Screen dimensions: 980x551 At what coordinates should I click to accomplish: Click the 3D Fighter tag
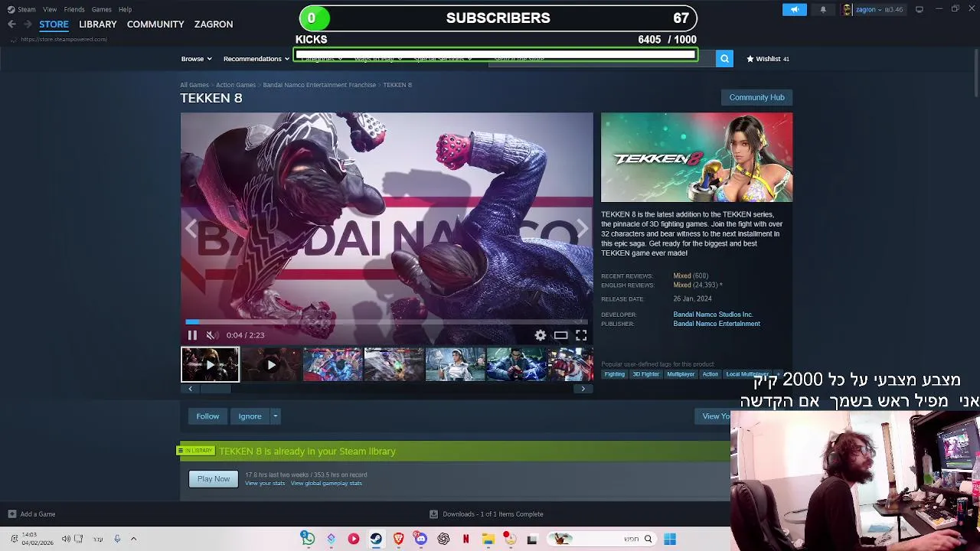pos(645,374)
